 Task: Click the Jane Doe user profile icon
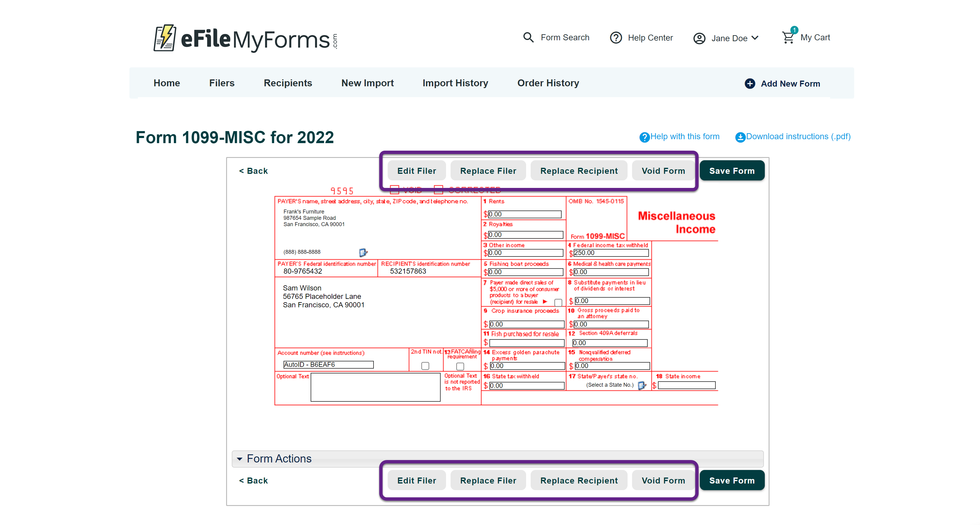(699, 38)
